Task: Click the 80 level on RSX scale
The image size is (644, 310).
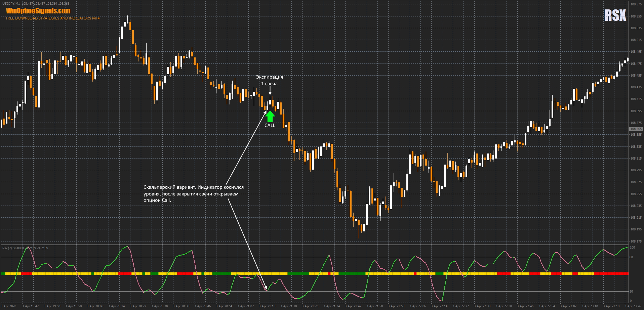Action: pyautogui.click(x=631, y=257)
